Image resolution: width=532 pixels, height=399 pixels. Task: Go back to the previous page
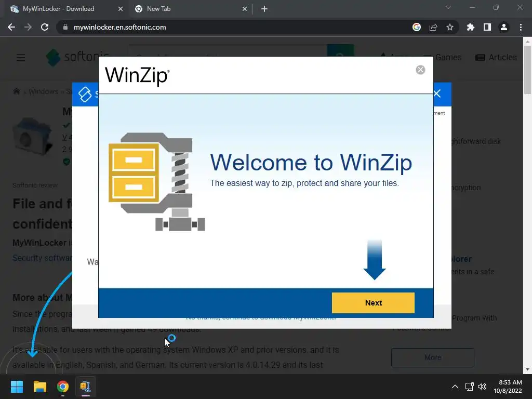tap(11, 27)
